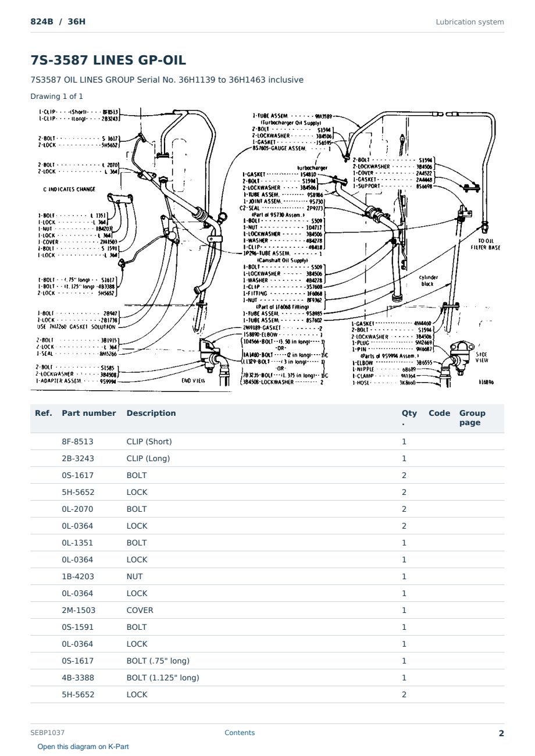Click the Lubrication system header text

(x=470, y=22)
